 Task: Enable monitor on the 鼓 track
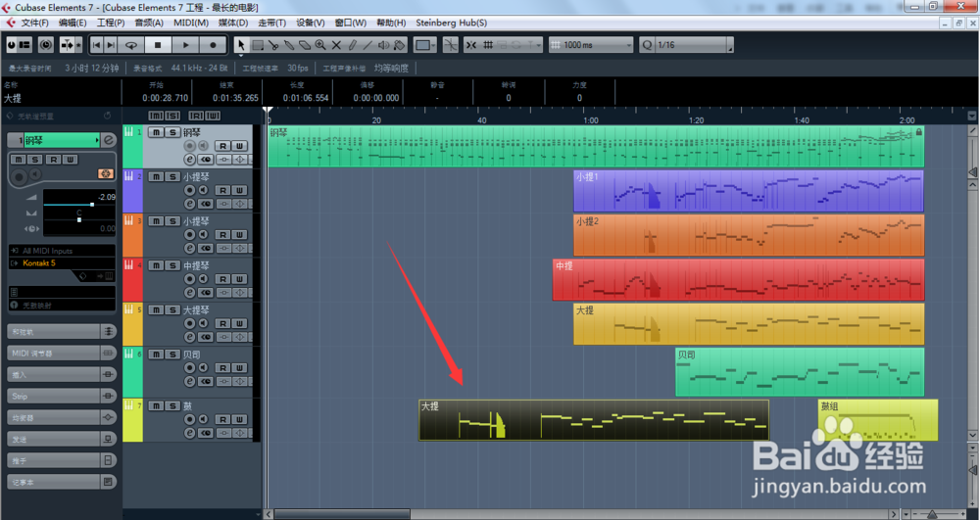point(203,419)
